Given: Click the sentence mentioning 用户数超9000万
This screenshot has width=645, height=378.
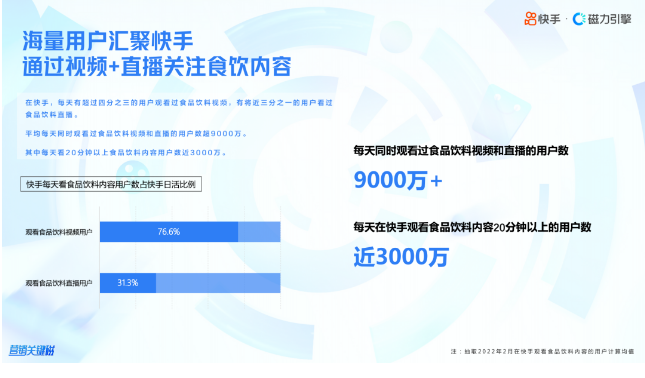Looking at the screenshot, I should [x=136, y=134].
